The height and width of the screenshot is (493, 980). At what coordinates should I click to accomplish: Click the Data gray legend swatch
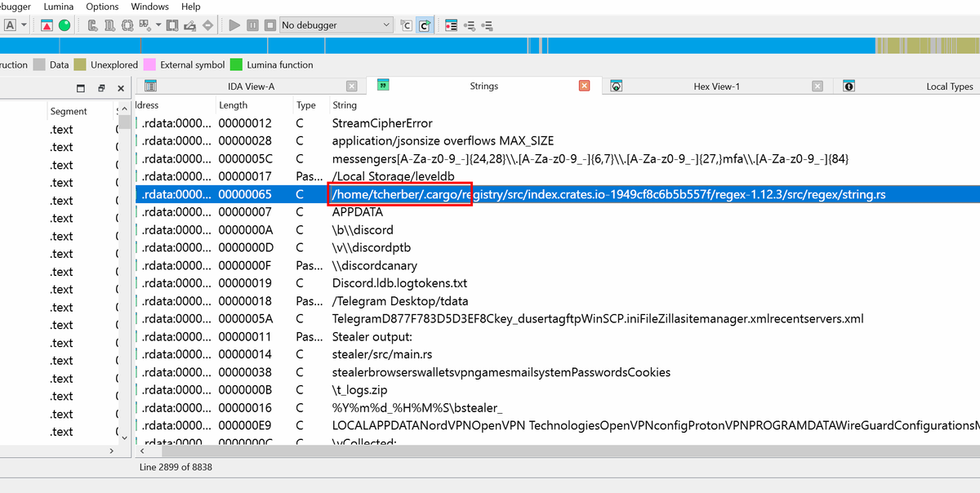[39, 64]
